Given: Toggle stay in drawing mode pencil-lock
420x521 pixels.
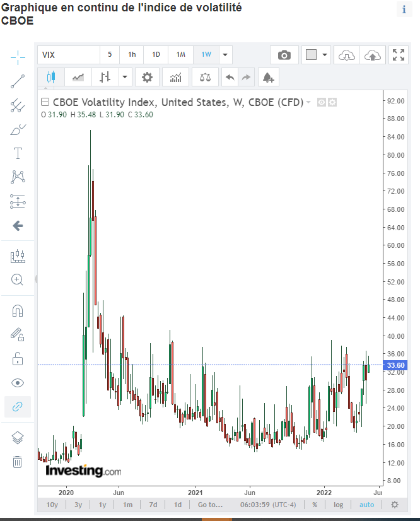Looking at the screenshot, I should click(18, 334).
